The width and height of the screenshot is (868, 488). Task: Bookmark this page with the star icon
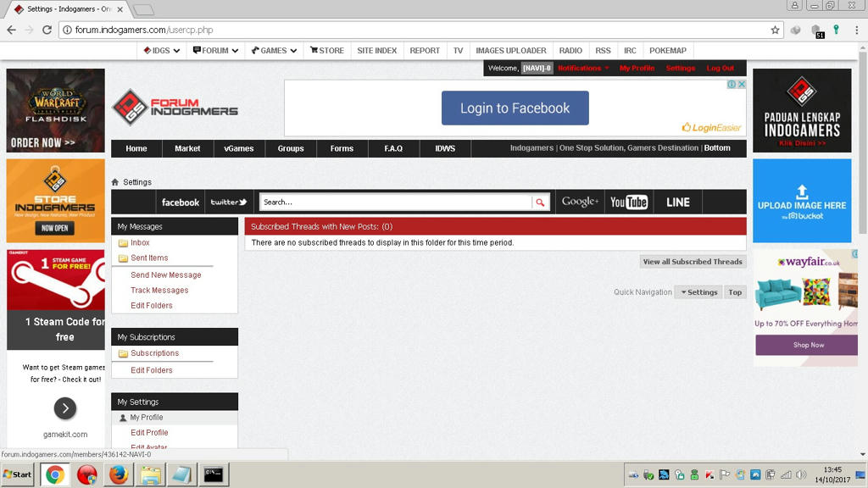coord(775,30)
